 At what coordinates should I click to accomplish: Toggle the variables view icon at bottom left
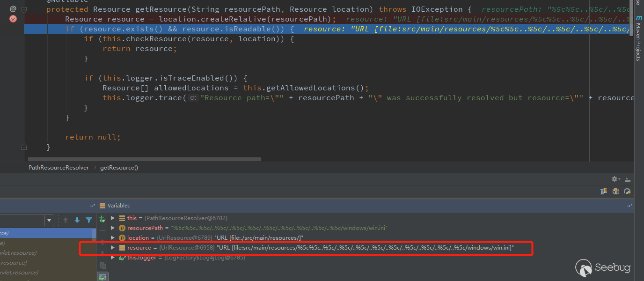coord(102,276)
